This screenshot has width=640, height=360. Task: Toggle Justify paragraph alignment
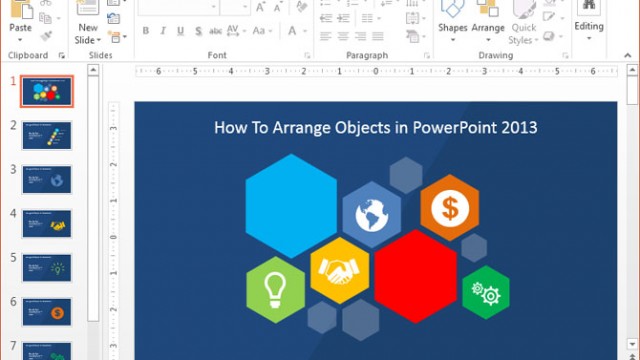tap(378, 37)
